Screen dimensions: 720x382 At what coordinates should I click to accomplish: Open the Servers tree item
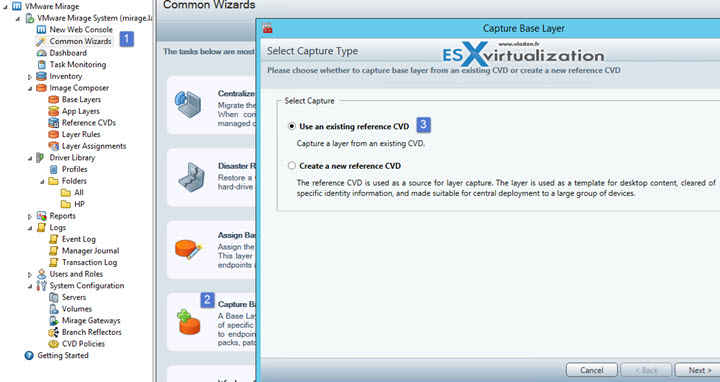click(74, 297)
